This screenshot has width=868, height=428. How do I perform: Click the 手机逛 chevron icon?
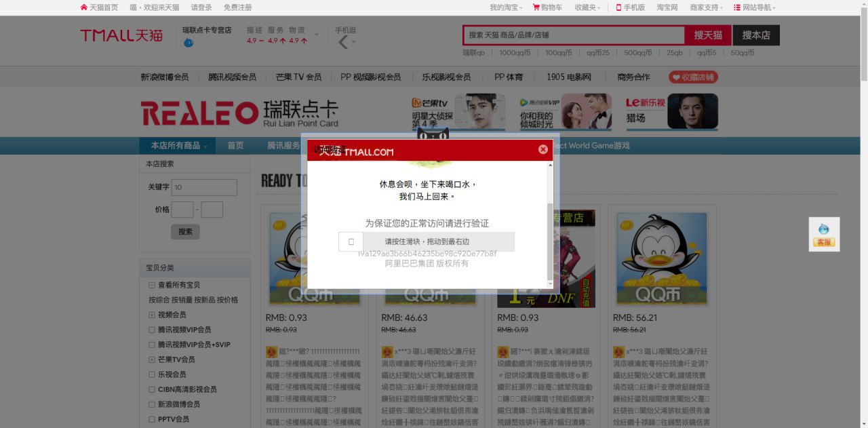343,43
